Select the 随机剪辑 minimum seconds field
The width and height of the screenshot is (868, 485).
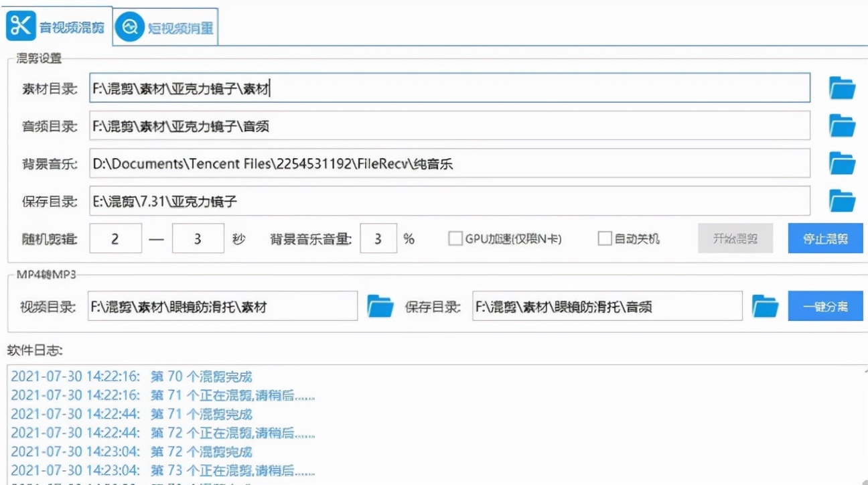[x=117, y=238]
